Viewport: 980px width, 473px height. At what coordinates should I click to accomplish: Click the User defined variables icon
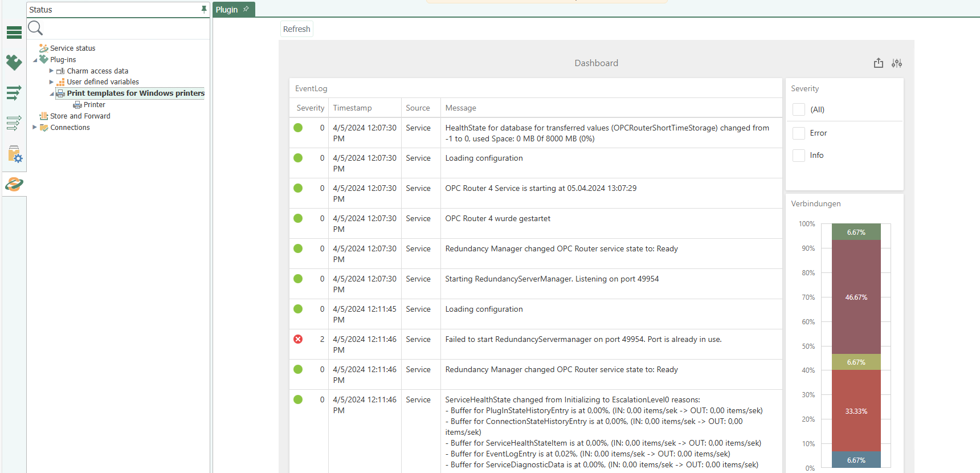pyautogui.click(x=60, y=82)
